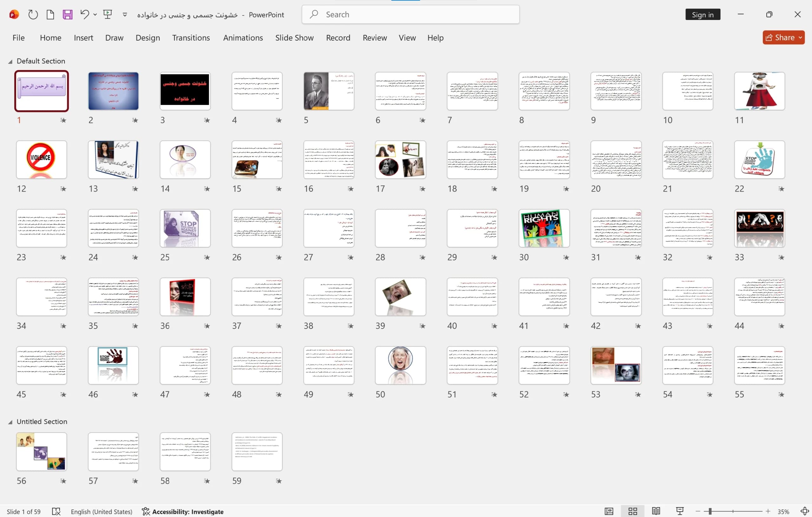This screenshot has height=517, width=812.
Task: Click the magnifier icon in Search box
Action: (314, 14)
